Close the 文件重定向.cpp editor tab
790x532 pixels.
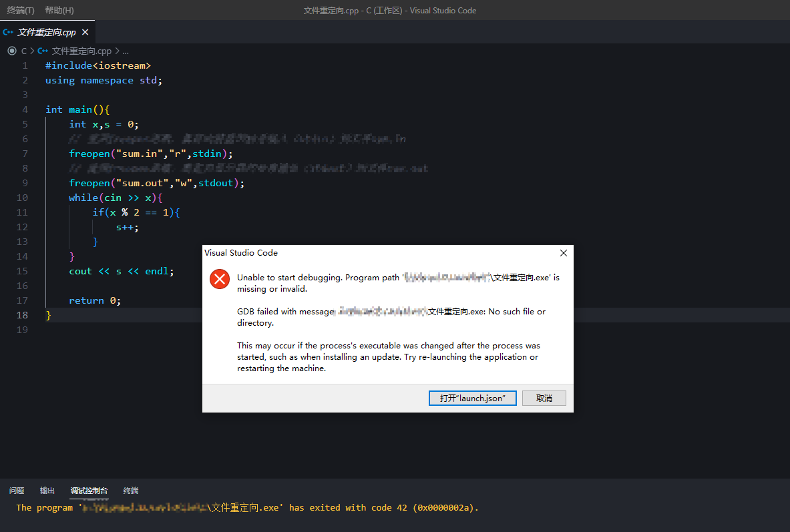(x=85, y=32)
